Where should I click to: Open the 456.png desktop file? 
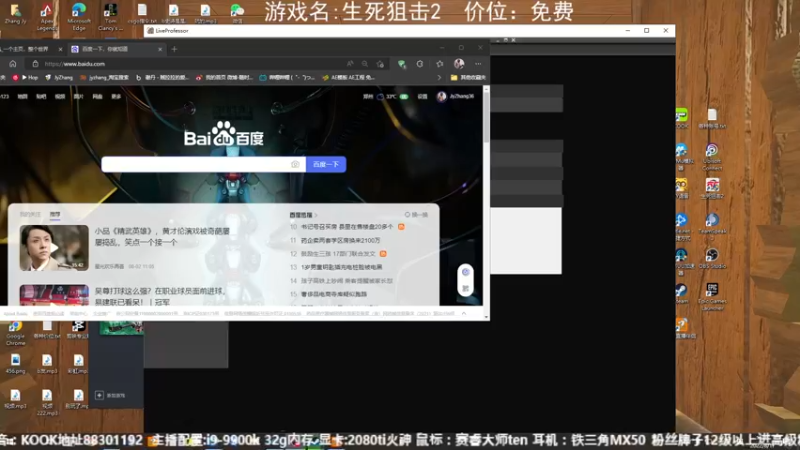15,364
